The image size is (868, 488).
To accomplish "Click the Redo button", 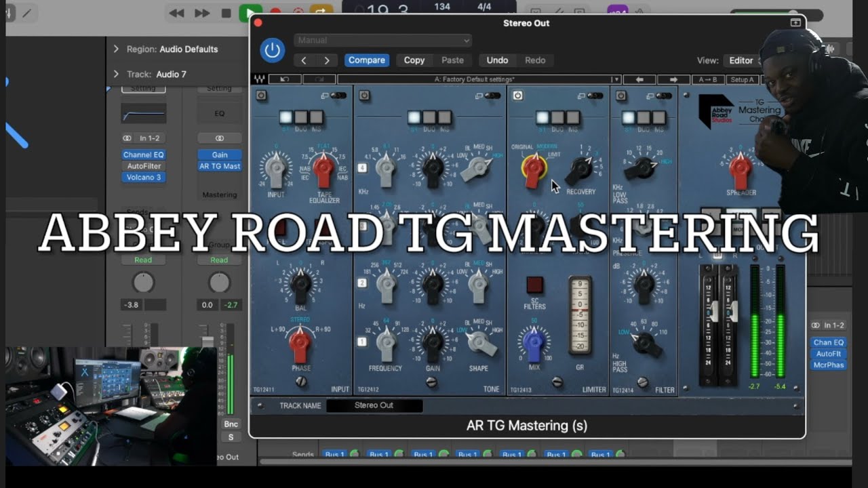I will [535, 60].
